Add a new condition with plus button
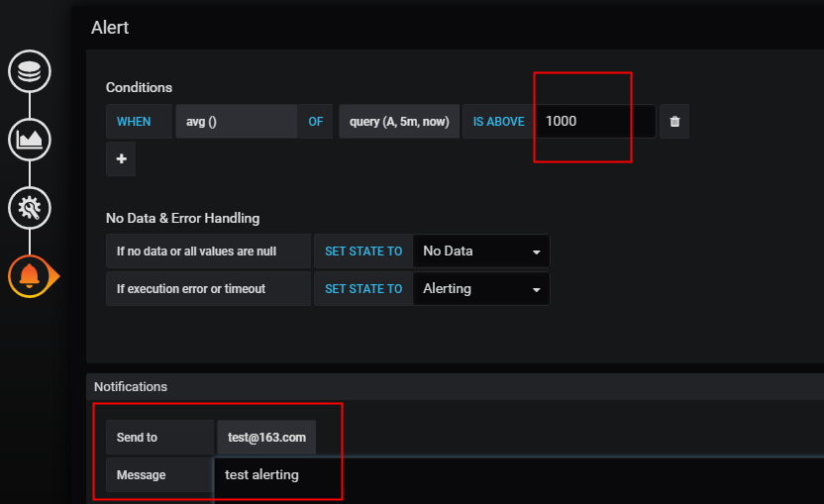824x504 pixels. [x=121, y=159]
